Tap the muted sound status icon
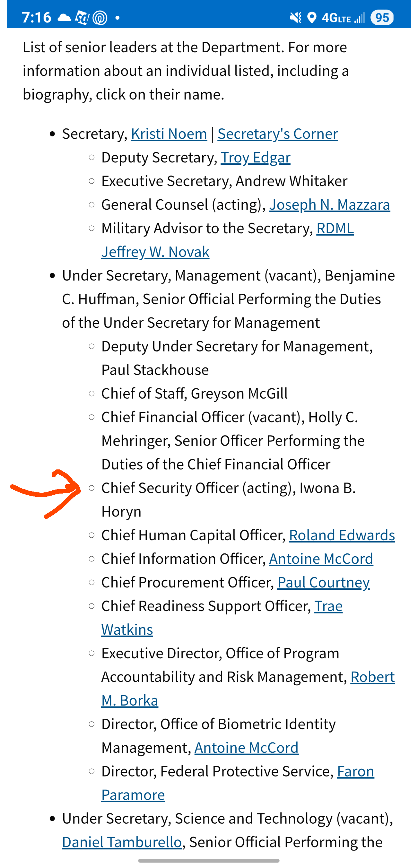The height and width of the screenshot is (868, 418). 296,17
